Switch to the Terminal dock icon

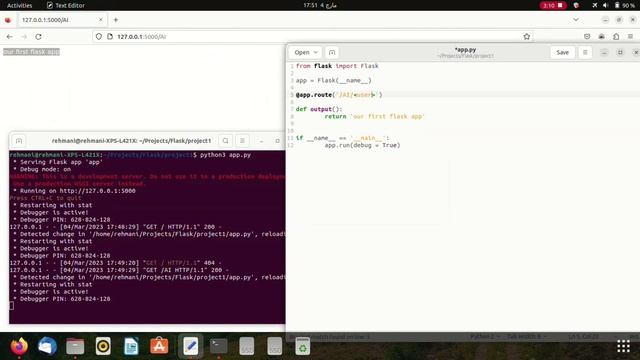(218, 347)
